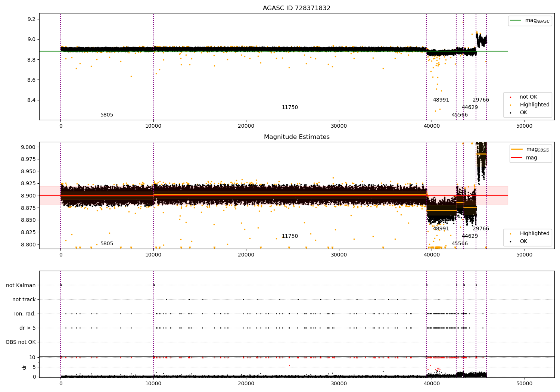Click the '8.925' y-axis tick label

pos(28,184)
